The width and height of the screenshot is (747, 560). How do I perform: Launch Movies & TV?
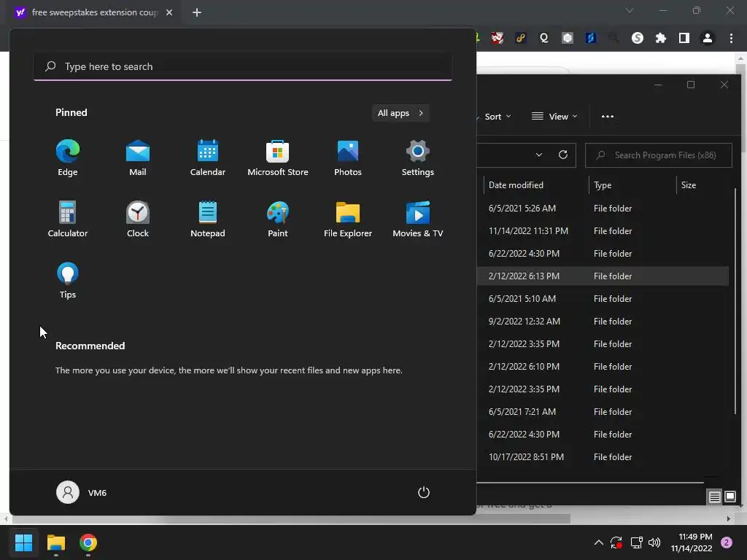tap(418, 219)
